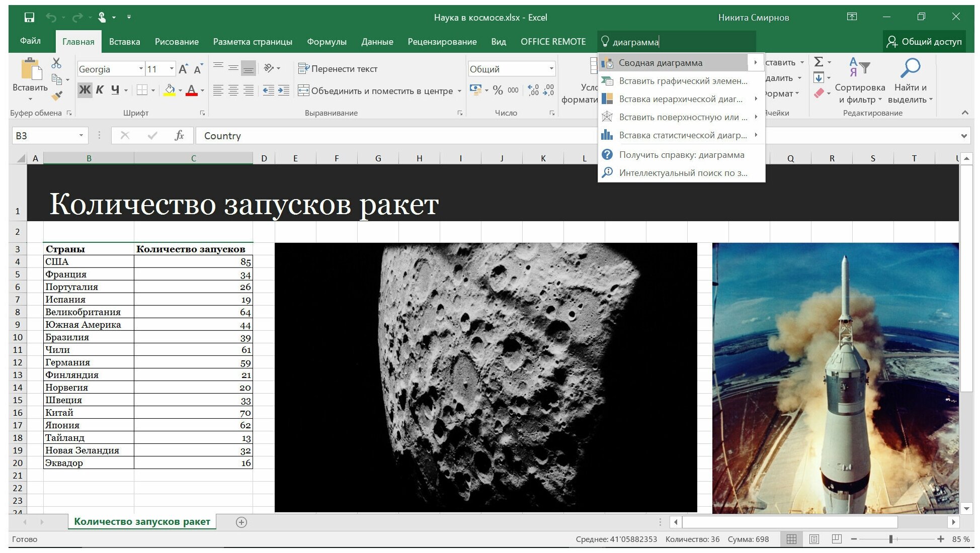This screenshot has width=980, height=553.
Task: Apply percent style format
Action: [498, 90]
